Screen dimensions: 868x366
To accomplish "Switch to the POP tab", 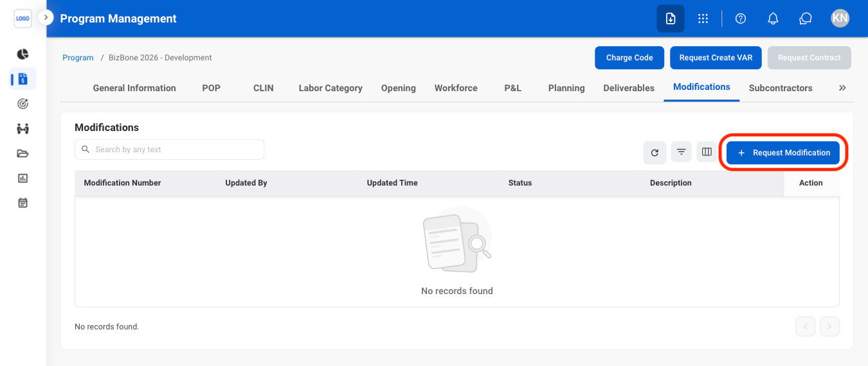I will [x=212, y=88].
